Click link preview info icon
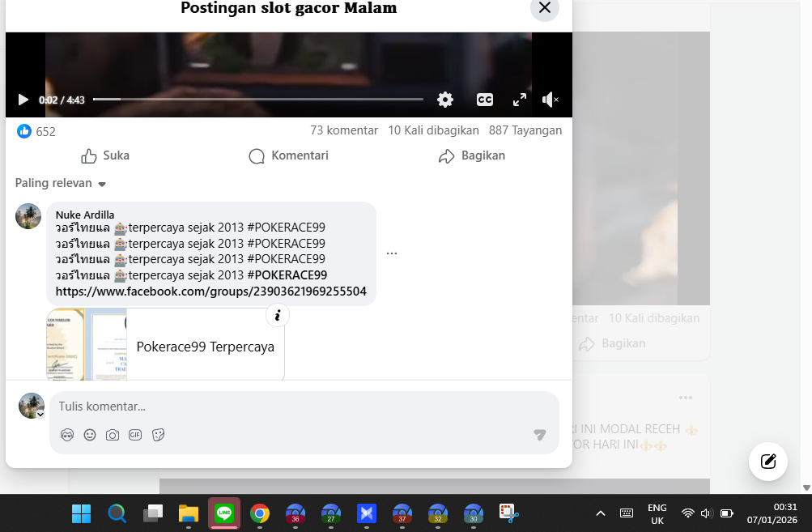Image resolution: width=812 pixels, height=532 pixels. click(x=278, y=315)
